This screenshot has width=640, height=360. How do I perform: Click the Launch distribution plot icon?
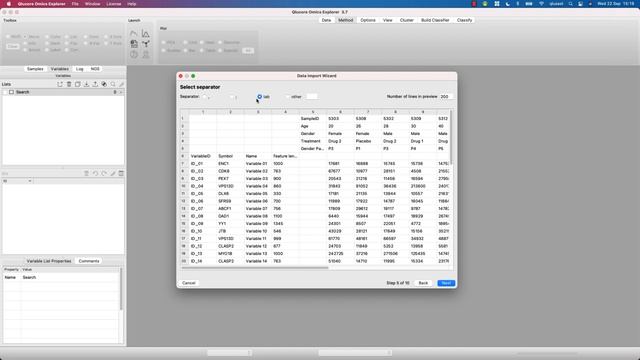(146, 33)
